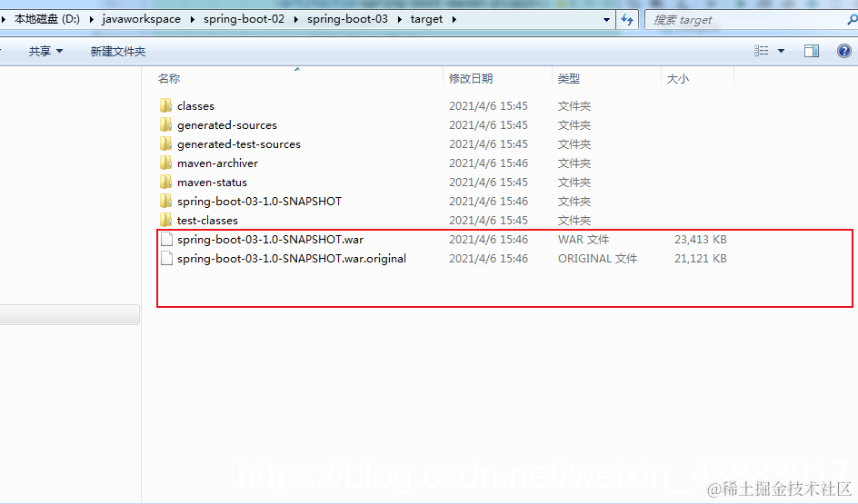This screenshot has width=858, height=504.
Task: Click the maven-status folder icon
Action: [165, 182]
